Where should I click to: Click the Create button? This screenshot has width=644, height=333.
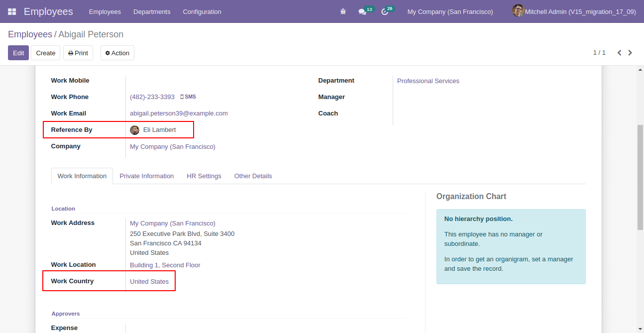coord(46,53)
